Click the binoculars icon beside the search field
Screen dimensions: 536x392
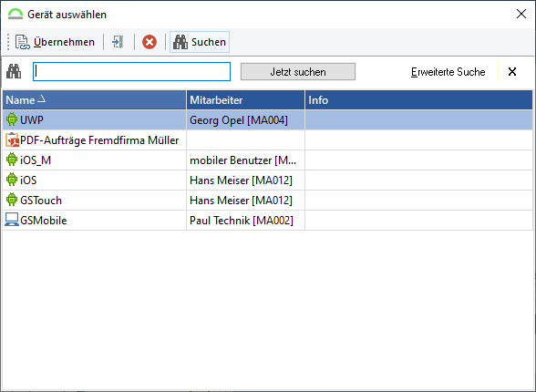point(14,71)
